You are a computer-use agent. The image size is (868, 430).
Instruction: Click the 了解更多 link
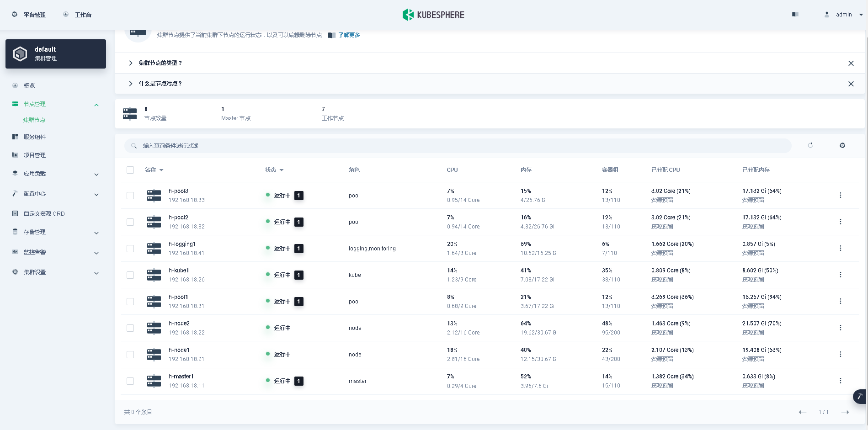(x=349, y=35)
